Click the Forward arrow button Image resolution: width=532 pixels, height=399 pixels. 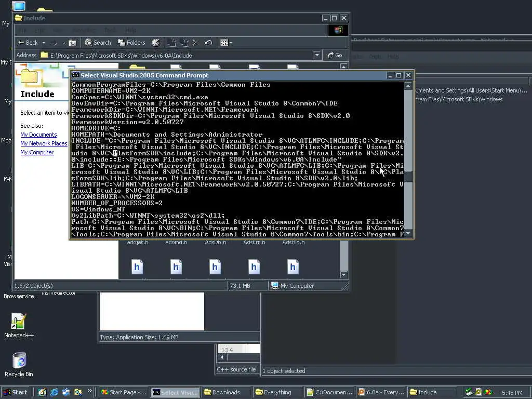click(x=54, y=43)
